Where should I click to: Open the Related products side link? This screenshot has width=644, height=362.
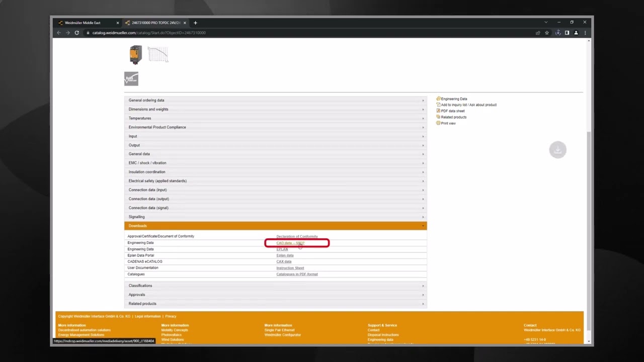453,117
